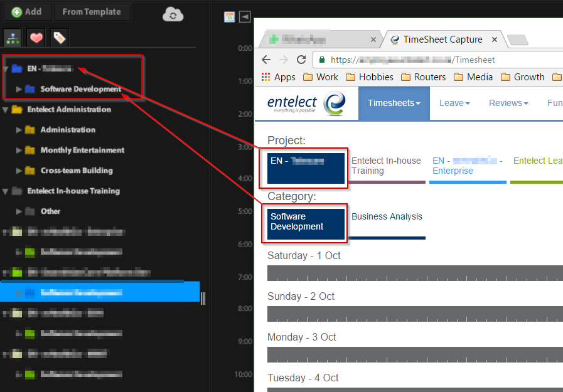
Task: Open the Routers bookmark folder
Action: coord(423,77)
